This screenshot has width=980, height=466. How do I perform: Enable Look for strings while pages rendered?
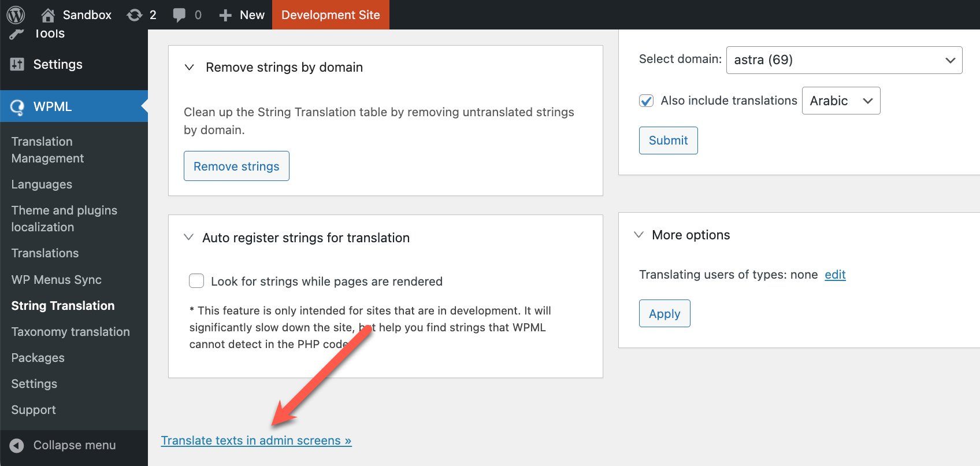click(x=196, y=281)
